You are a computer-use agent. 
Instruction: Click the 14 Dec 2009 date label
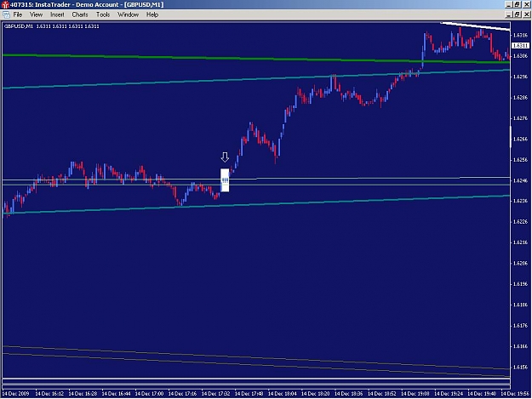[16, 394]
